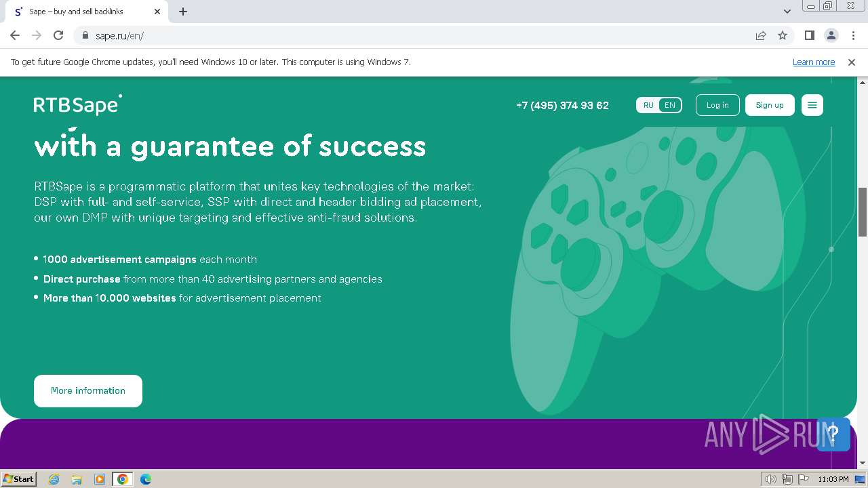Click the scrollbar down arrow
The height and width of the screenshot is (488, 868).
[x=863, y=464]
